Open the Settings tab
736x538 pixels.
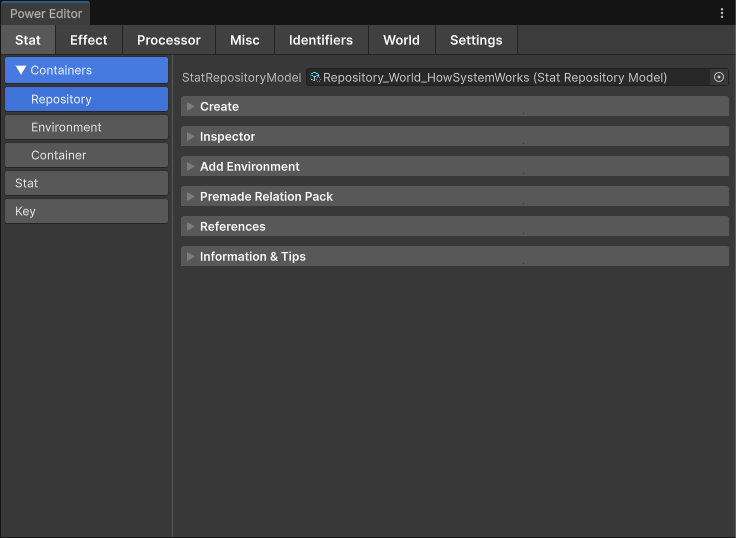(x=476, y=40)
